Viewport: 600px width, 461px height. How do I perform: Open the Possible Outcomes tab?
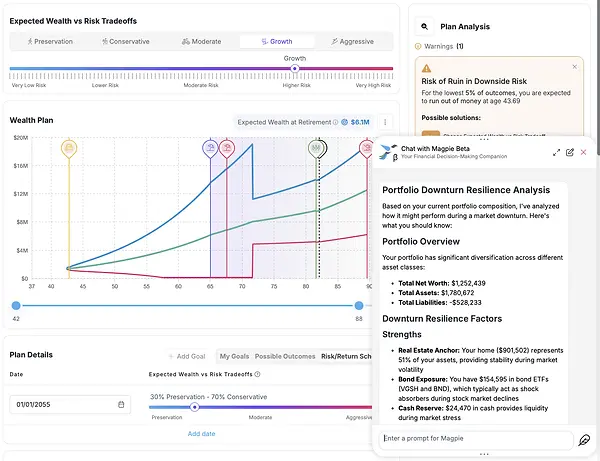[284, 356]
